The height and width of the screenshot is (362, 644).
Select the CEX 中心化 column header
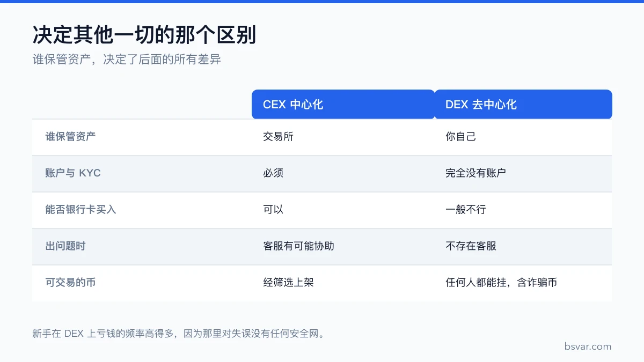pos(343,104)
